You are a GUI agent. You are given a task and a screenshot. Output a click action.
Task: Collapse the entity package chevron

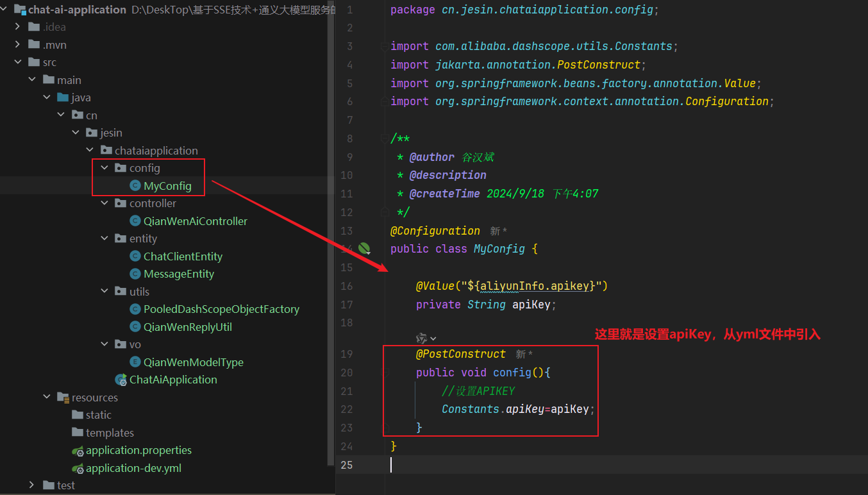[104, 239]
